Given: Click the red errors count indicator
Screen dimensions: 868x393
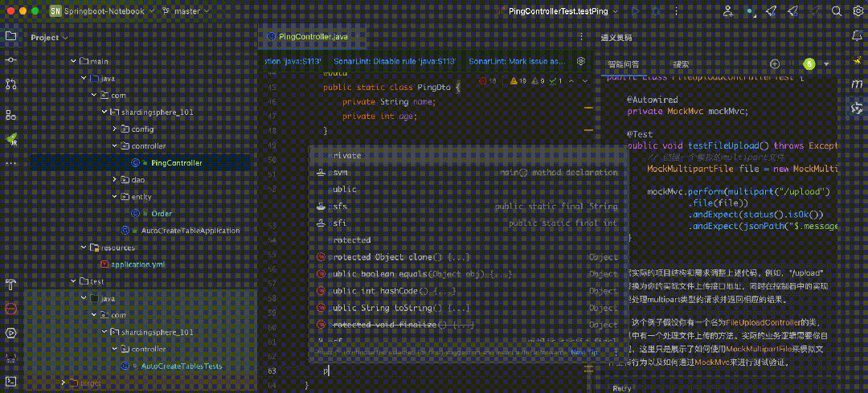Looking at the screenshot, I should pyautogui.click(x=488, y=81).
